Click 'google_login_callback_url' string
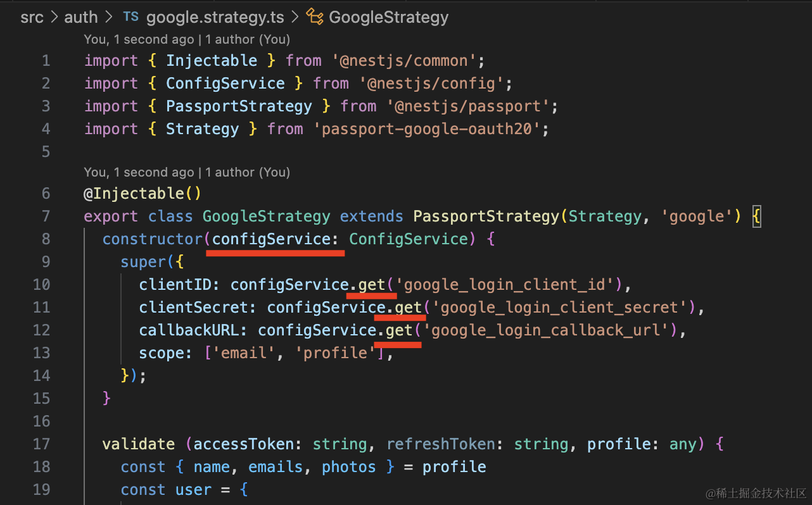The width and height of the screenshot is (812, 505). [546, 330]
